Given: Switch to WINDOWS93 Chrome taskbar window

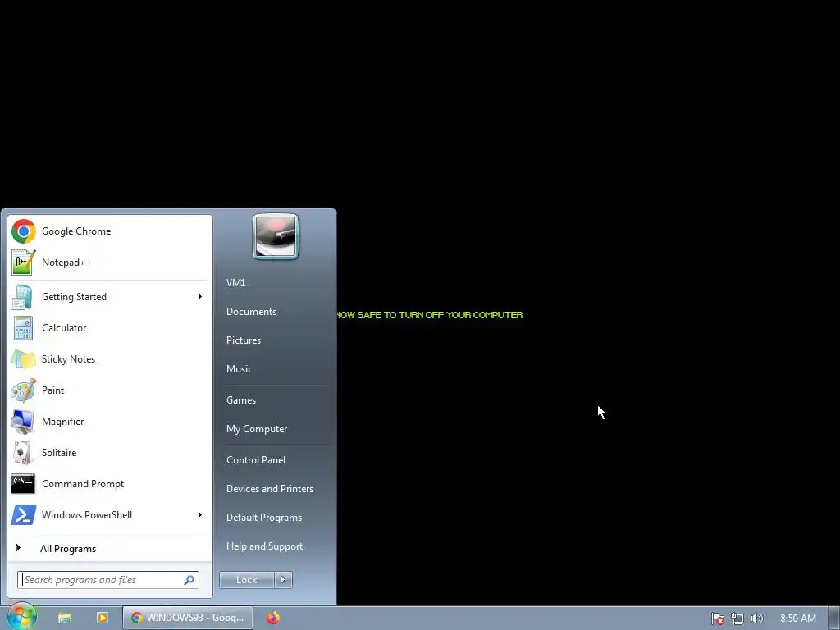Looking at the screenshot, I should tap(188, 618).
